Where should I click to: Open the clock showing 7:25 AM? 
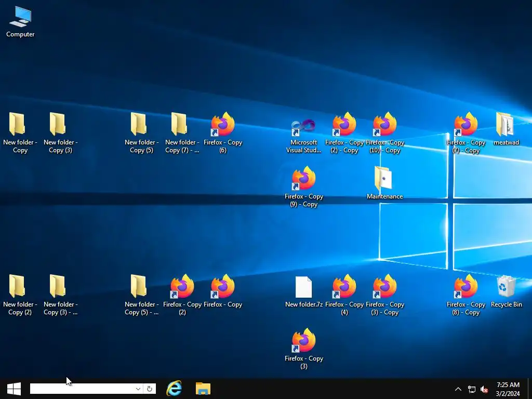[508, 389]
